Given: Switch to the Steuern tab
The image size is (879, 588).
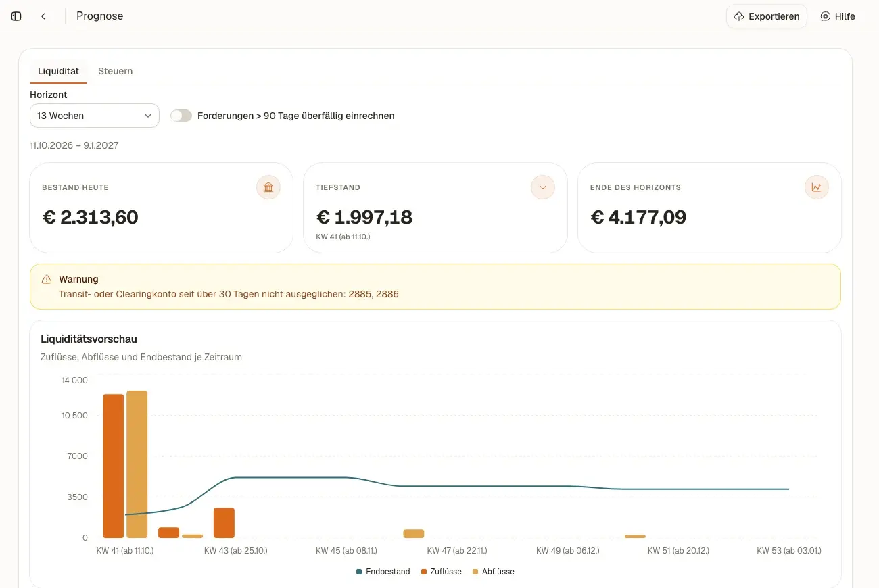Looking at the screenshot, I should click(x=115, y=71).
